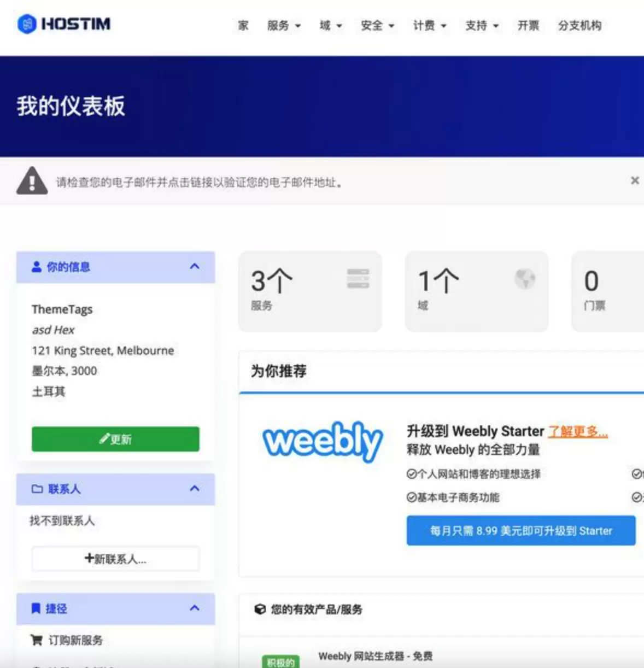Click the server icon in 服务 card
644x668 pixels.
[358, 279]
